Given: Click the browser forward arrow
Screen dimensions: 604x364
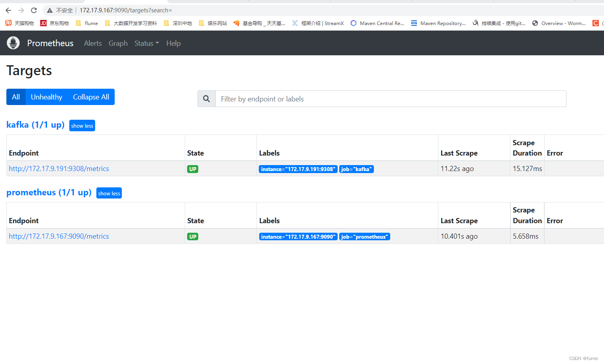Looking at the screenshot, I should 21,10.
